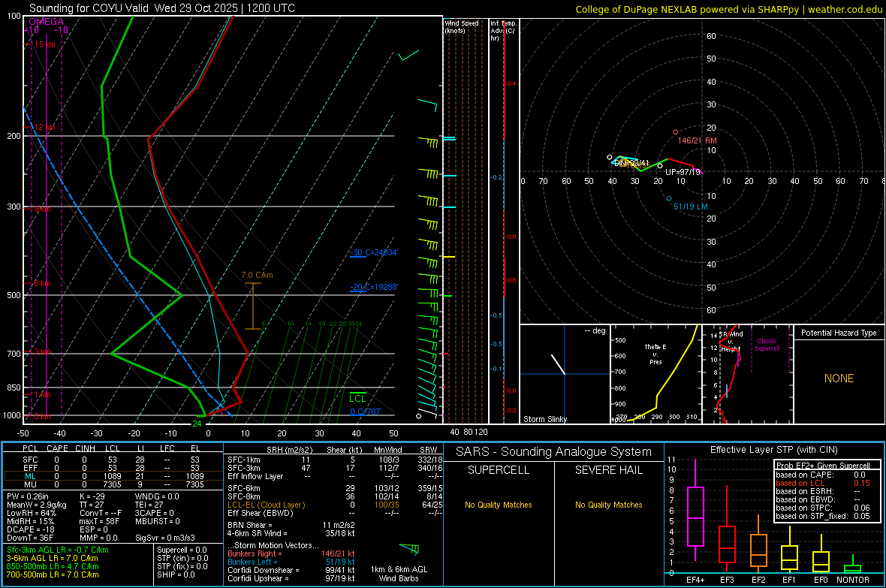Click the Bunkers Right = 146/21 kt line

point(291,554)
